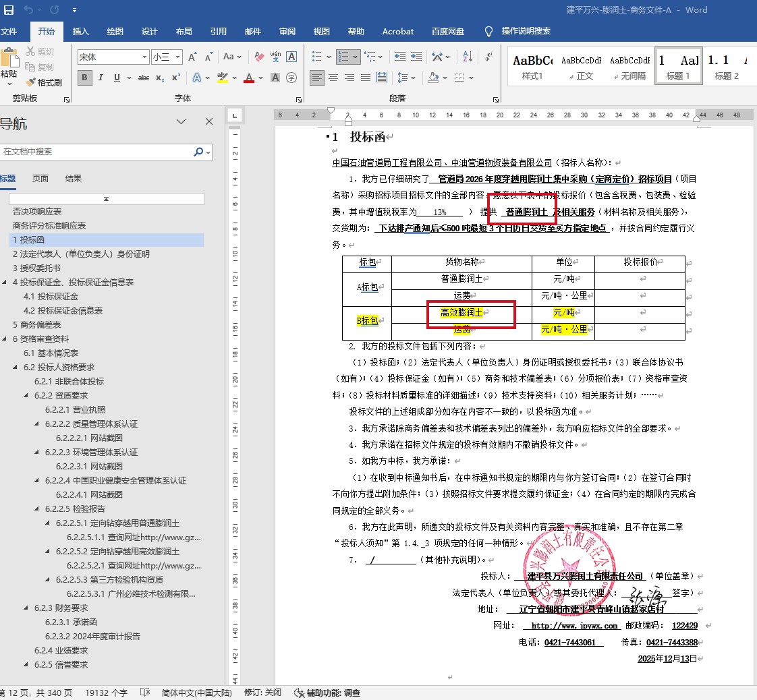
Task: Apply character shading icon
Action: tap(275, 78)
